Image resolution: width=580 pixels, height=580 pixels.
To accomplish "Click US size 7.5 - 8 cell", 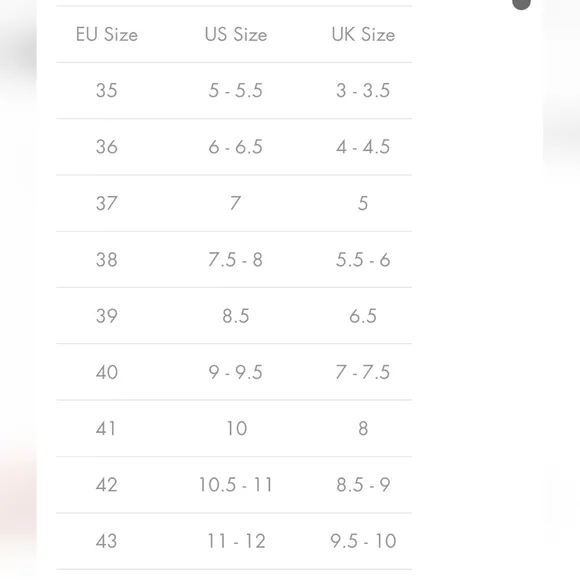I will click(x=236, y=260).
